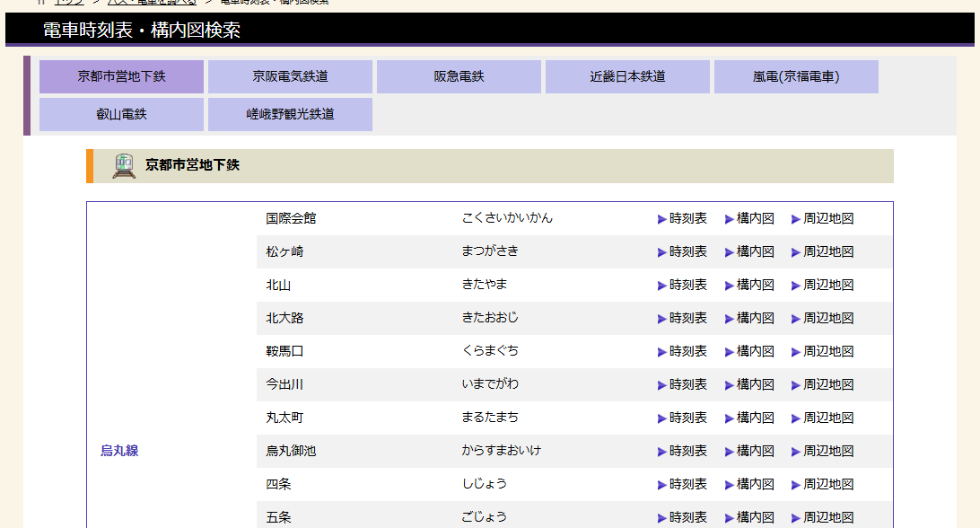Click the reading きたおおじ
The width and height of the screenshot is (980, 528).
pos(490,317)
